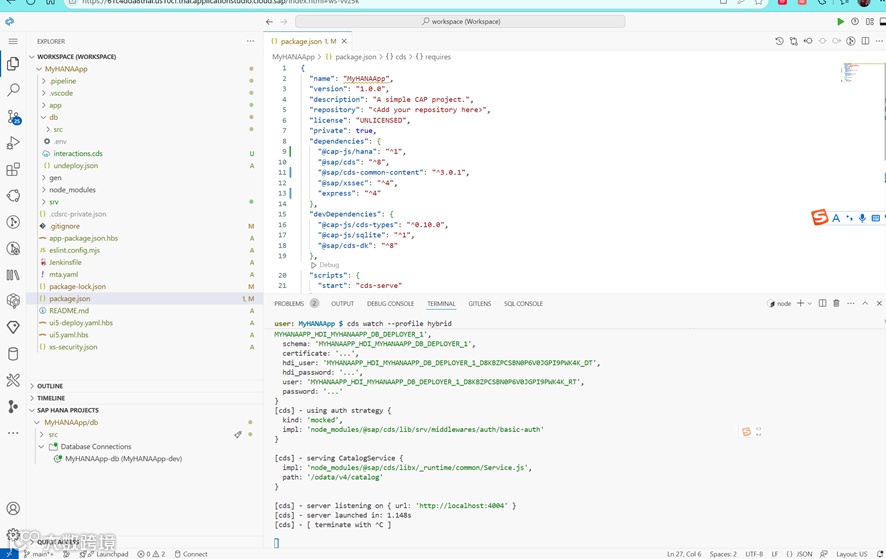886x559 pixels.
Task: Open customize layout icon in title bar
Action: [x=870, y=21]
